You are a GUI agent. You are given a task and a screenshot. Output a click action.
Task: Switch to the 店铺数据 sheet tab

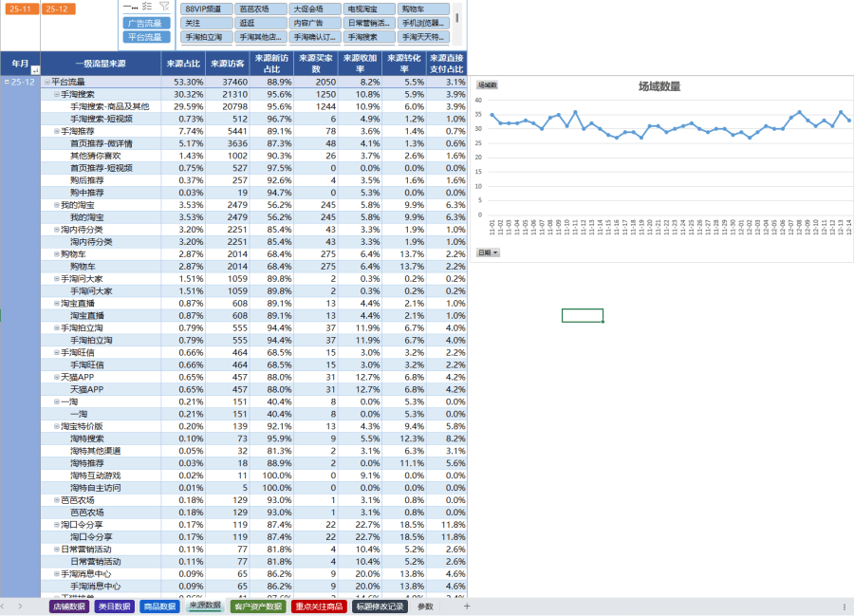point(69,607)
